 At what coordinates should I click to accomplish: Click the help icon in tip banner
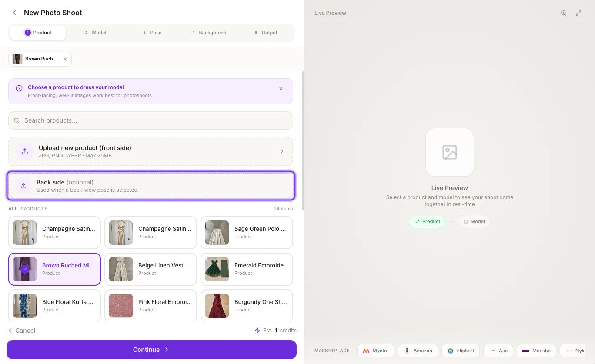tap(19, 88)
